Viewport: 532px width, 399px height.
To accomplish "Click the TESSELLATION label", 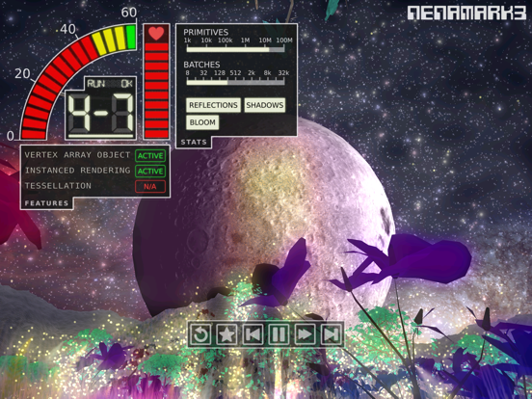I will 58,186.
